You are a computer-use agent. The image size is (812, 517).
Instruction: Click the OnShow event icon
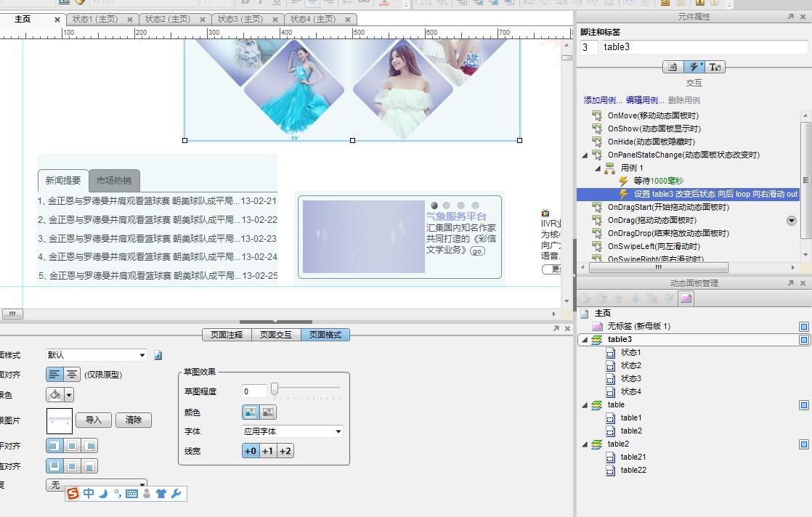point(597,129)
